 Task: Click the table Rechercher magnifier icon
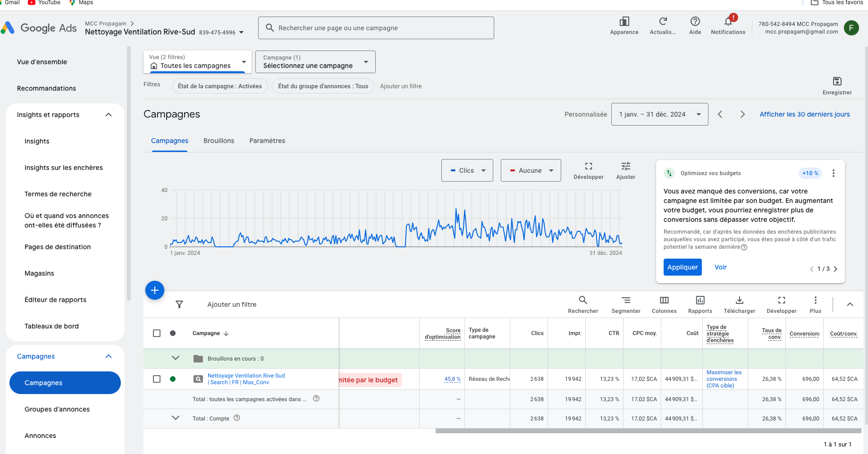point(583,300)
